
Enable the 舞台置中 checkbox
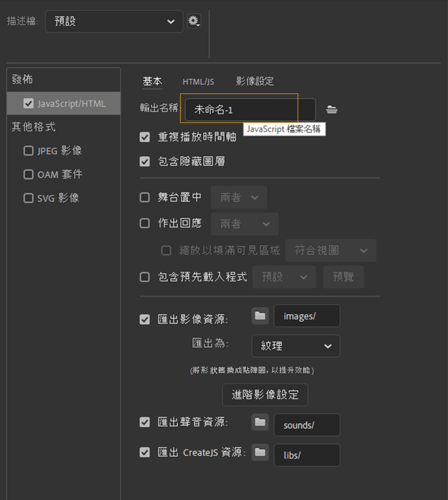point(144,197)
